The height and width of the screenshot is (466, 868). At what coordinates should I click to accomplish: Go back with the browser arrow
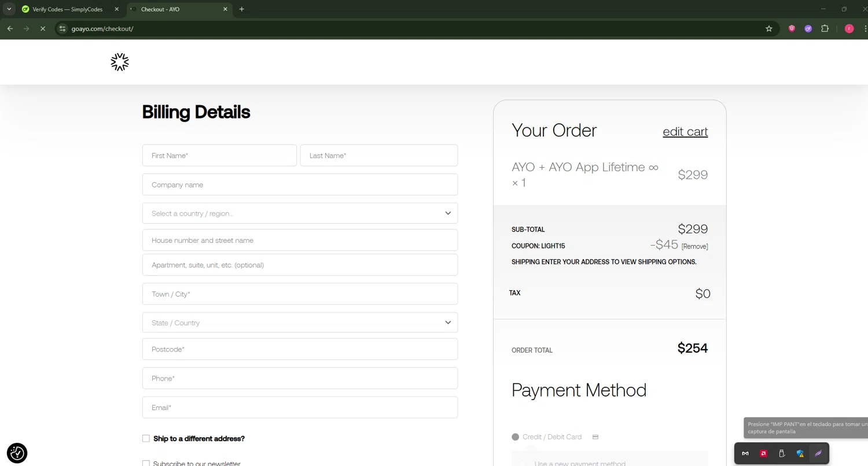tap(10, 28)
